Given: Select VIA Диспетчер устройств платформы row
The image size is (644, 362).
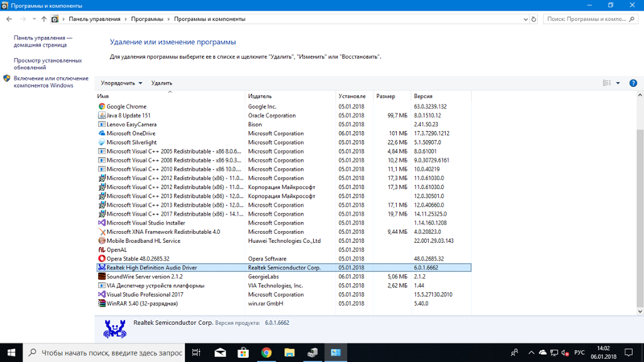Looking at the screenshot, I should (284, 286).
